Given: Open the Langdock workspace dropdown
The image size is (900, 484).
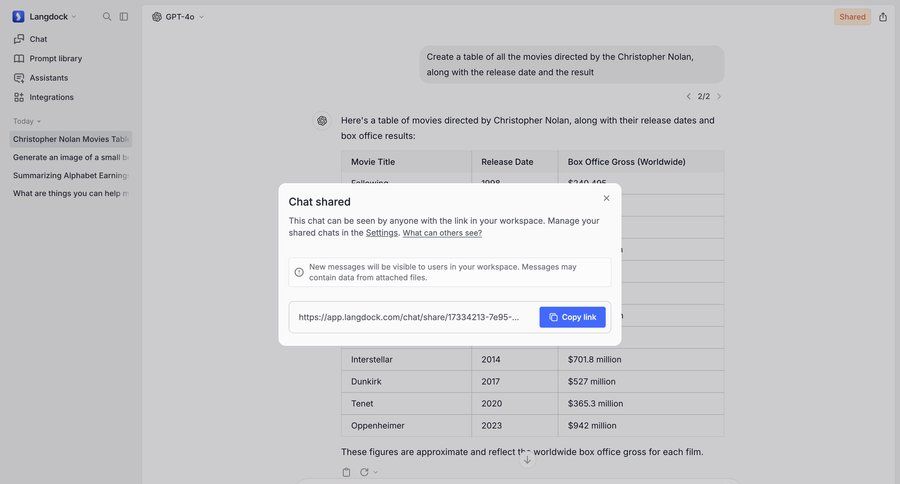Looking at the screenshot, I should 52,17.
